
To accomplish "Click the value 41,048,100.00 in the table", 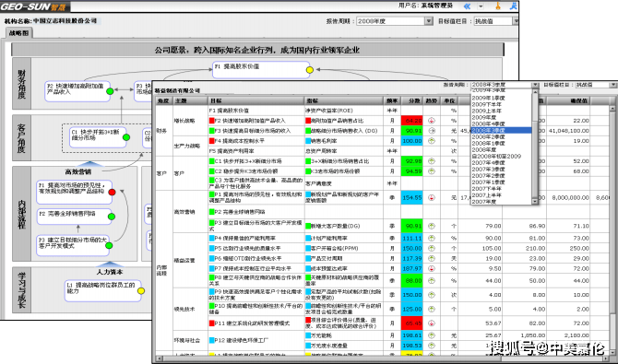I will tap(569, 131).
